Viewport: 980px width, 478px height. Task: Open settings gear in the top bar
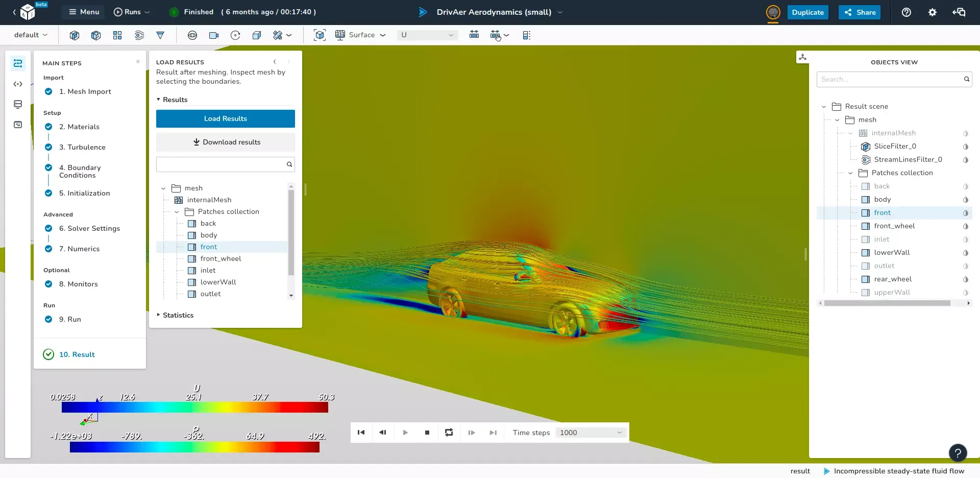tap(933, 12)
